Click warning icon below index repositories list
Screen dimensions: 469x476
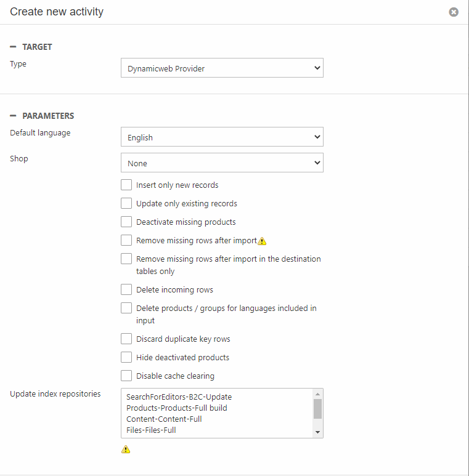tap(126, 450)
